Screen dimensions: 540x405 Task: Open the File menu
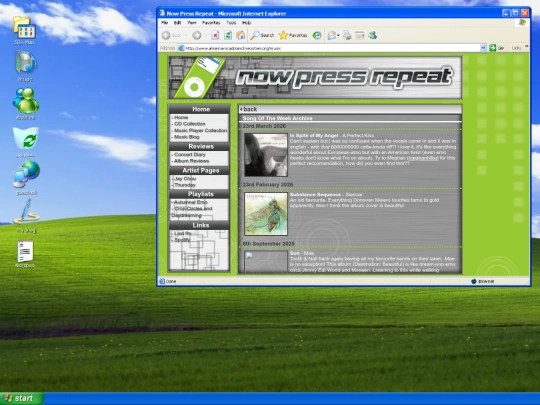[165, 23]
